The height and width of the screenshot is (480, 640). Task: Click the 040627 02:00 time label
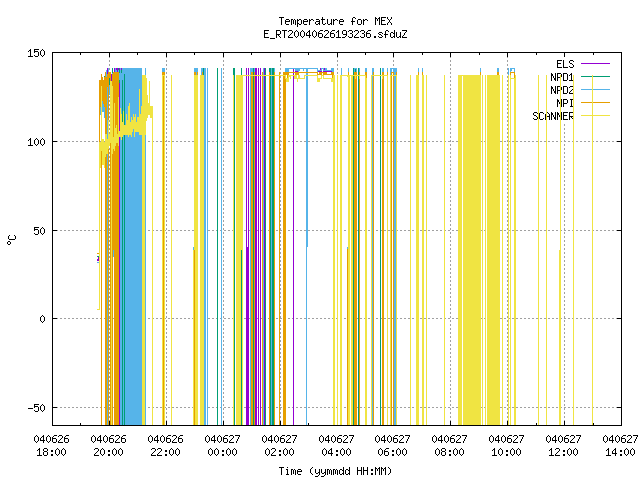point(279,446)
